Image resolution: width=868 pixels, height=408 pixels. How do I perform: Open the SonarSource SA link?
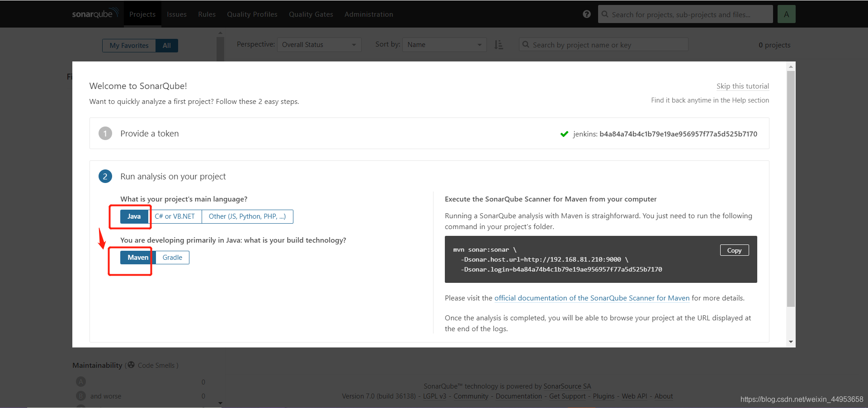pos(567,386)
